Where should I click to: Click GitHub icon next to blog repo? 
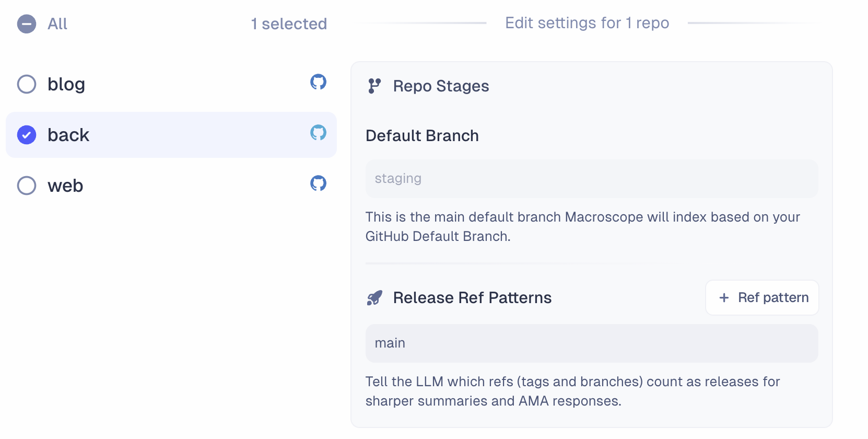click(x=318, y=82)
